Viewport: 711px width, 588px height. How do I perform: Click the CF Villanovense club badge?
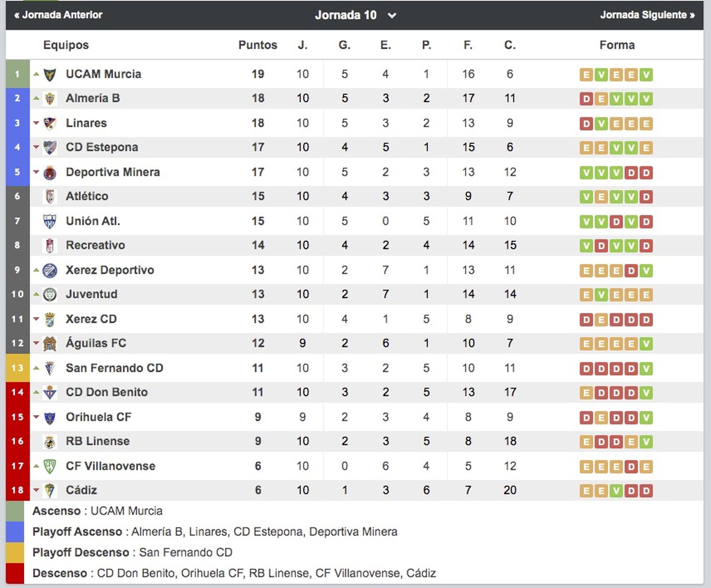50,466
